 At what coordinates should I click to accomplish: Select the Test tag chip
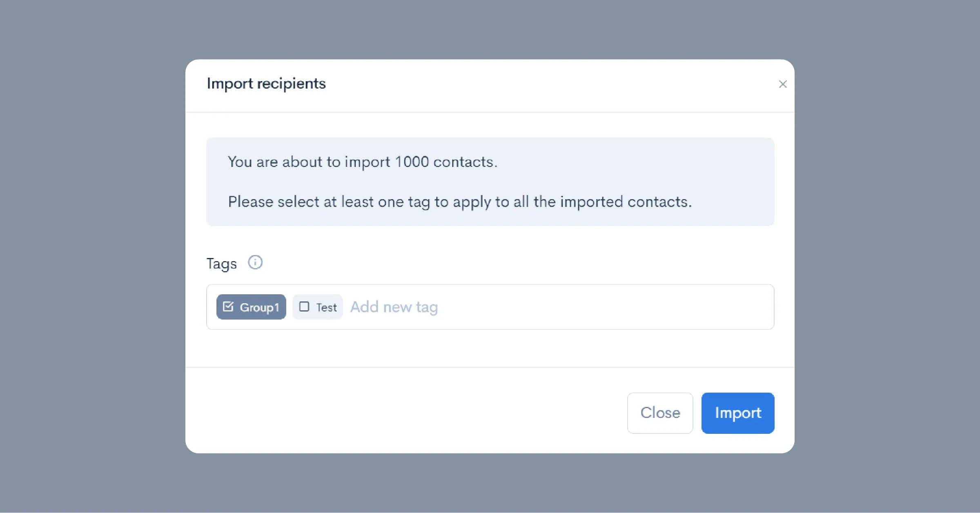coord(318,307)
